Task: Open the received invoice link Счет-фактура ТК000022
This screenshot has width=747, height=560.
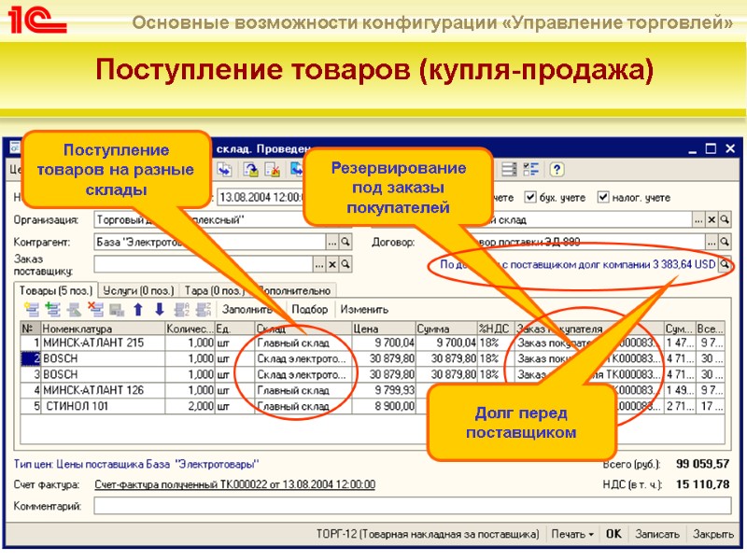Action: coord(233,483)
